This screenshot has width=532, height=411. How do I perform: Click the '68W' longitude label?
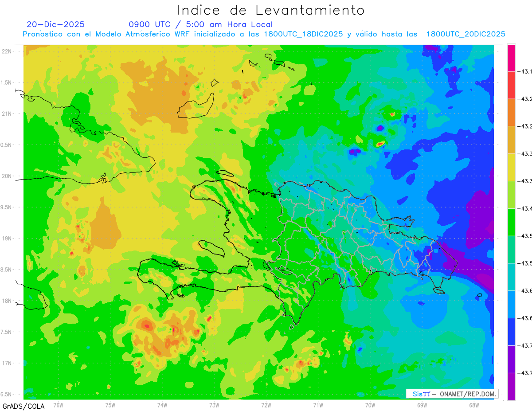point(474,404)
